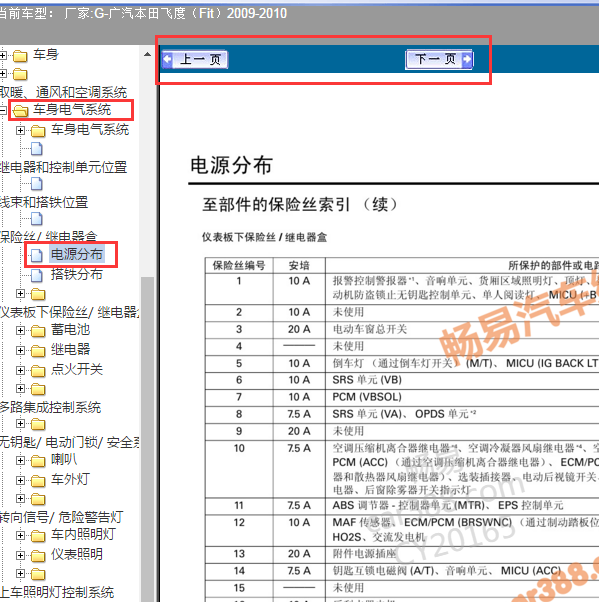Open the 仪表照明 folder
This screenshot has width=599, height=602.
point(77,554)
